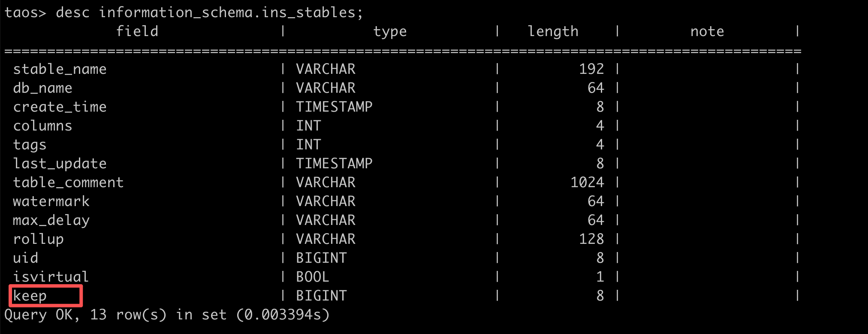
Task: Click the "note" column header
Action: point(707,31)
